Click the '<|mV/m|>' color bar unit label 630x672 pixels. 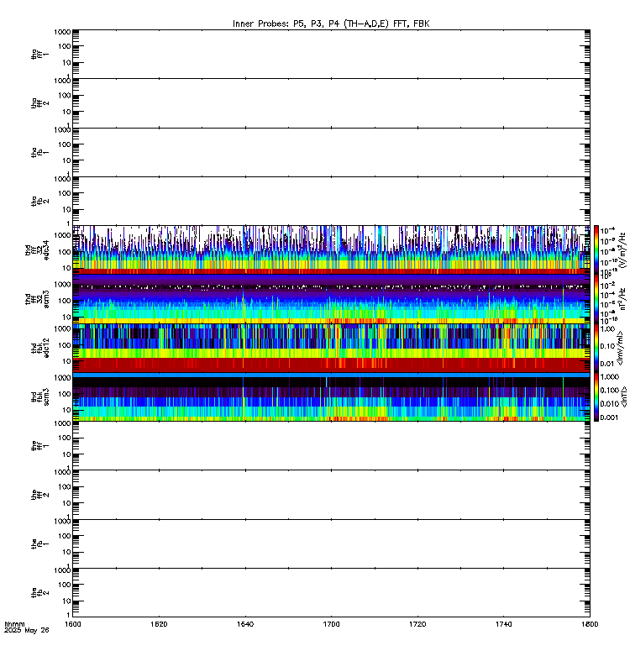point(620,348)
